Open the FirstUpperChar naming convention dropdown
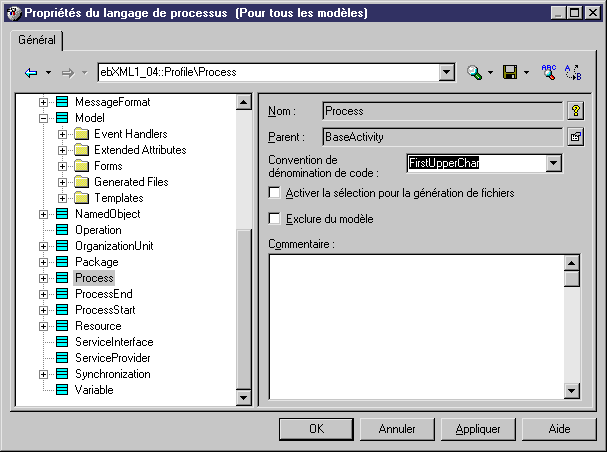Image resolution: width=607 pixels, height=452 pixels. tap(553, 163)
